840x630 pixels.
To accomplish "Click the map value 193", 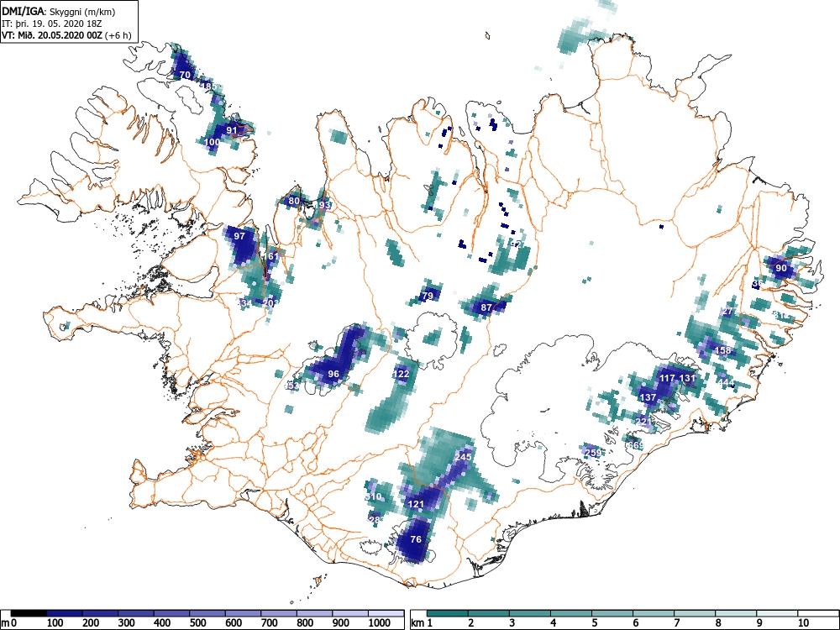I will (x=323, y=205).
